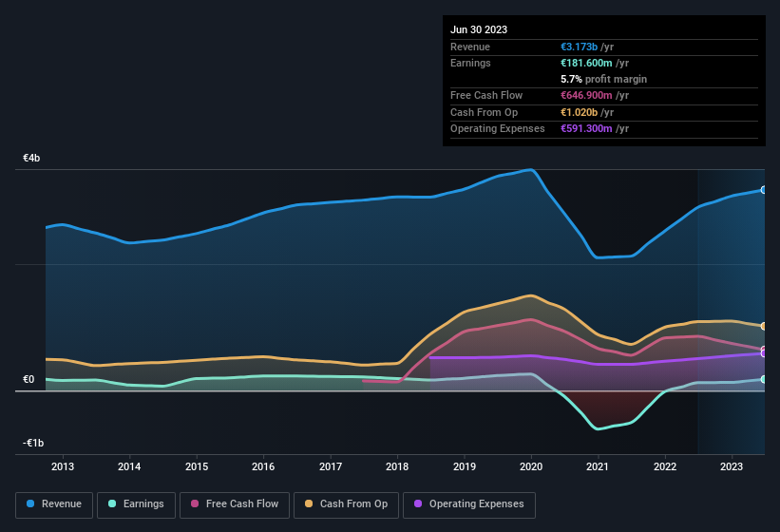The image size is (780, 532).
Task: Click the €3.173b revenue value
Action: tap(579, 47)
